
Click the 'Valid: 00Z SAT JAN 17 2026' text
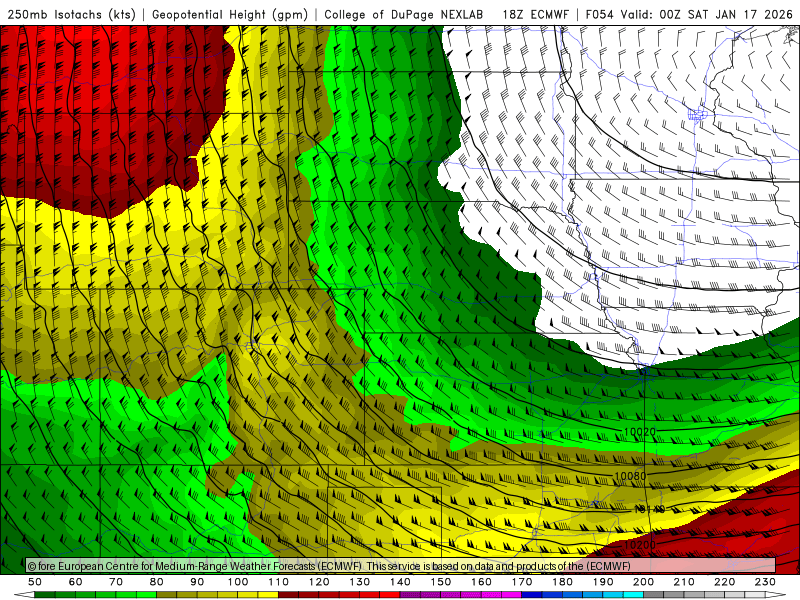(707, 14)
